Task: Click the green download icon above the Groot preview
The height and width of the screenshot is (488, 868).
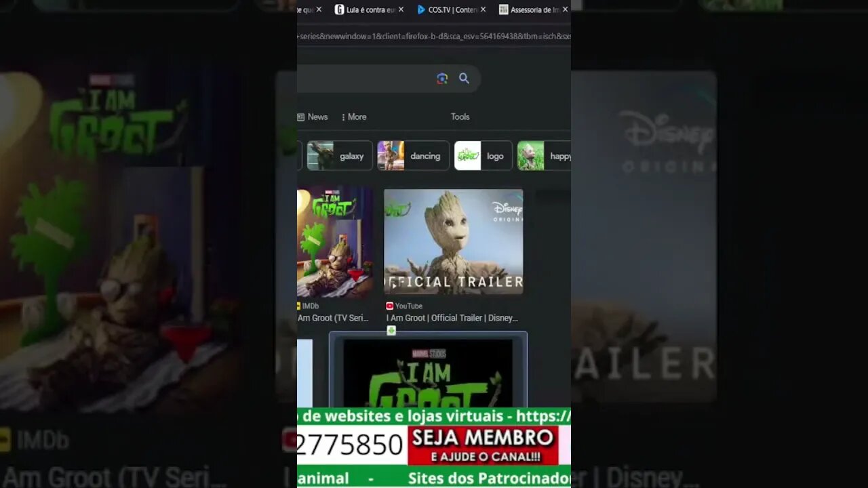Action: [391, 331]
